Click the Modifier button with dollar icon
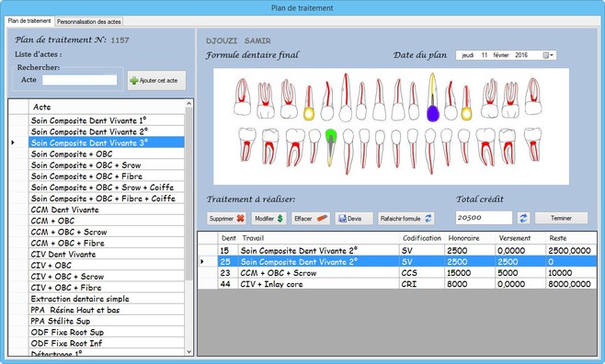Viewport: 605px width, 364px height. [x=268, y=219]
